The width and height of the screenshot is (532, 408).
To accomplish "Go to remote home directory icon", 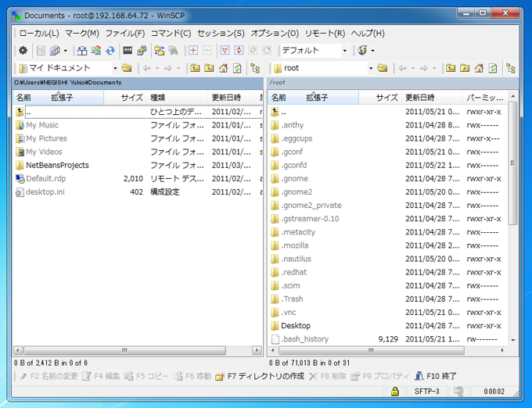I will 479,68.
